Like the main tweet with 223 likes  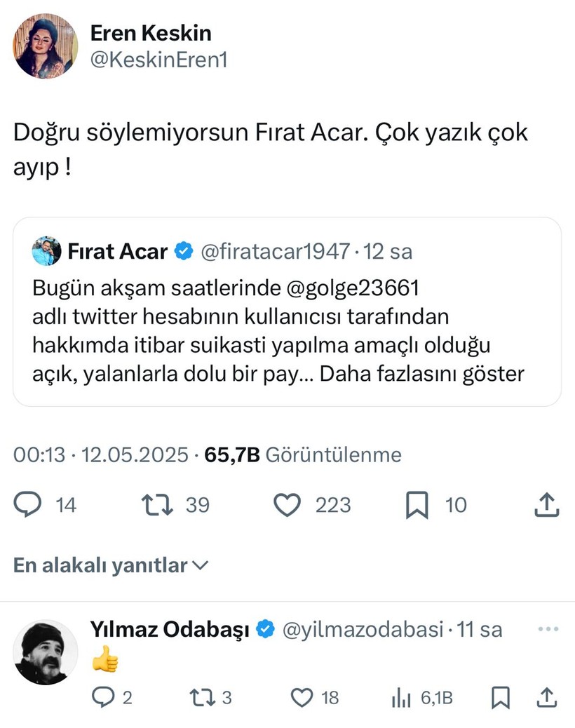287,505
